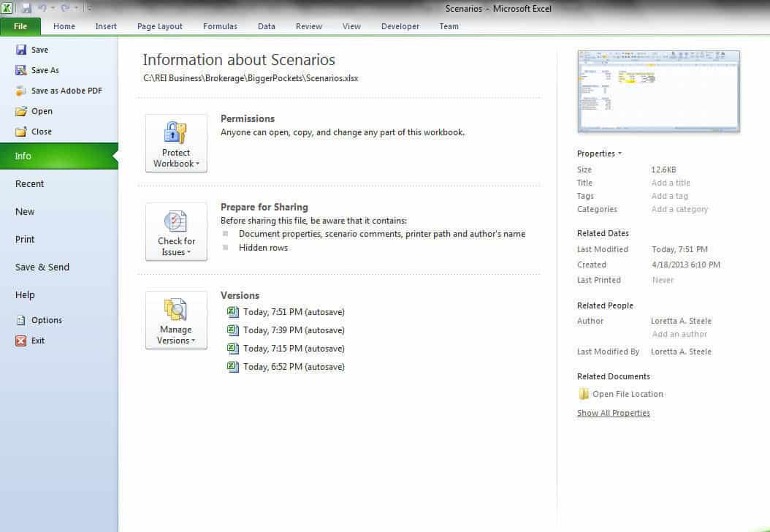Click the Hidden rows text

[263, 248]
